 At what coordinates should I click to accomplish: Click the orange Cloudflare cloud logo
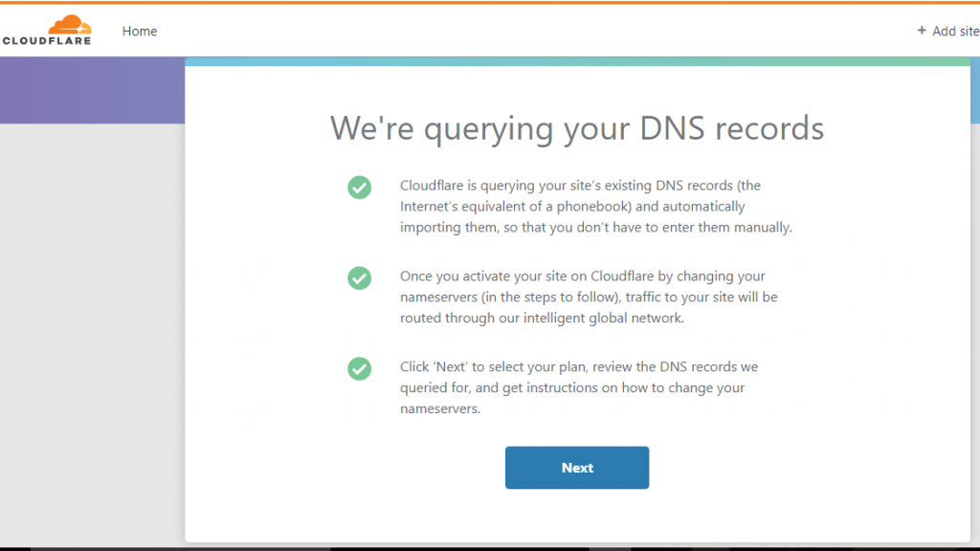(x=70, y=24)
